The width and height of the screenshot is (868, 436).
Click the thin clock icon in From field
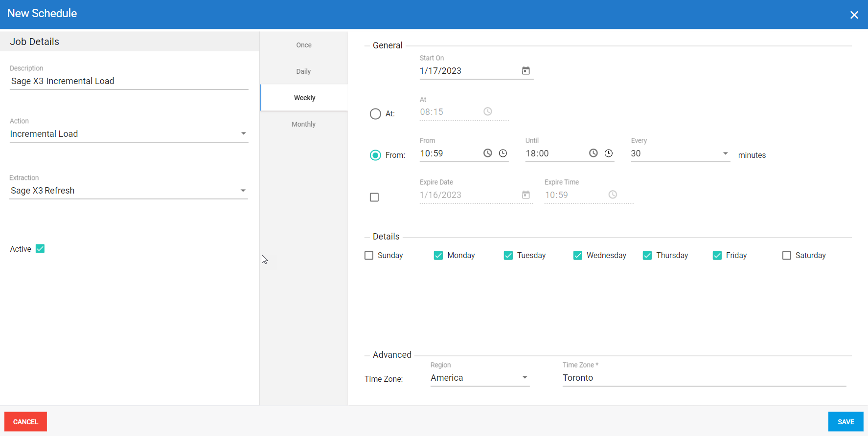[x=503, y=153]
